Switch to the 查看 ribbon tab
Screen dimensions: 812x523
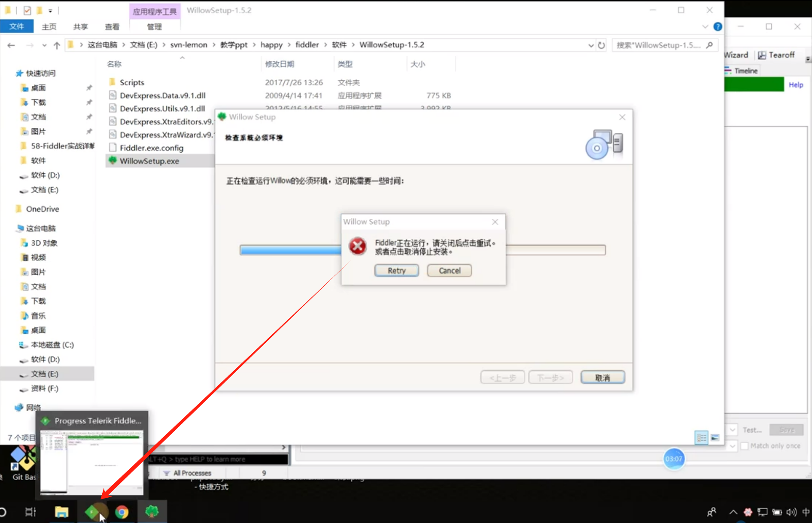tap(112, 27)
